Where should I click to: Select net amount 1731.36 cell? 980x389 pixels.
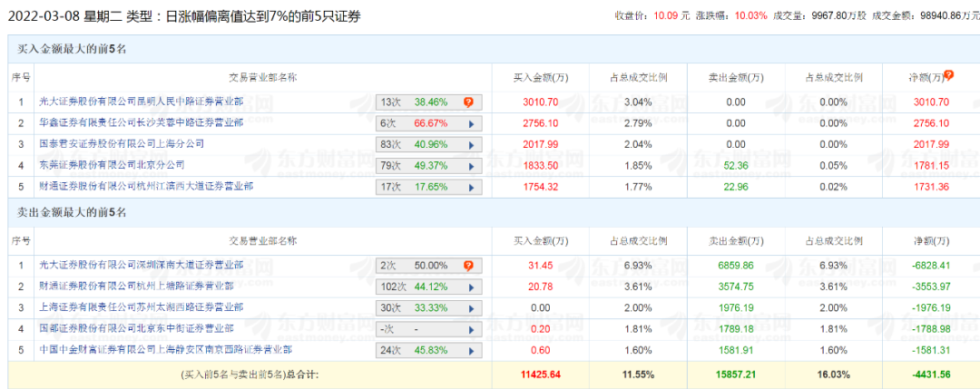tap(931, 187)
